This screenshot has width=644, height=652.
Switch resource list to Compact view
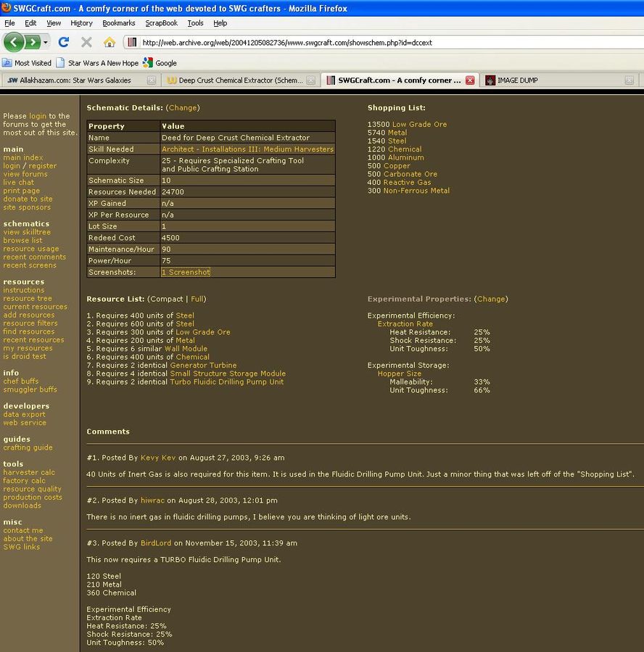pyautogui.click(x=165, y=299)
